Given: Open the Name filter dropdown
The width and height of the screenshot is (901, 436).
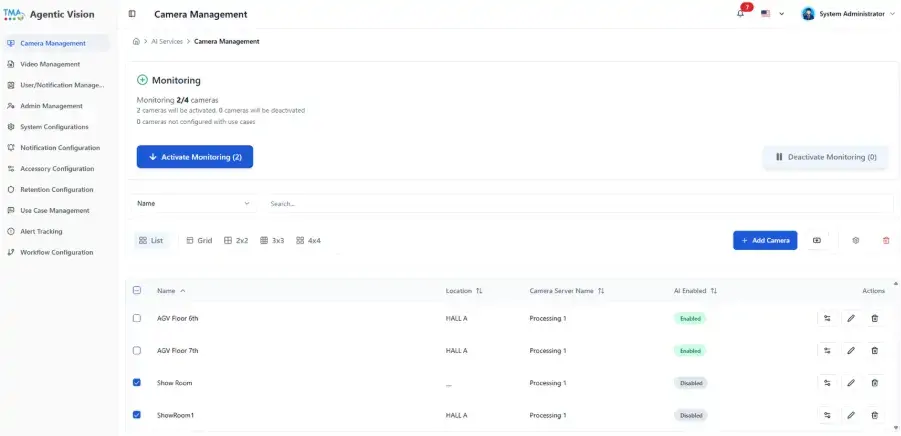Looking at the screenshot, I should (194, 203).
